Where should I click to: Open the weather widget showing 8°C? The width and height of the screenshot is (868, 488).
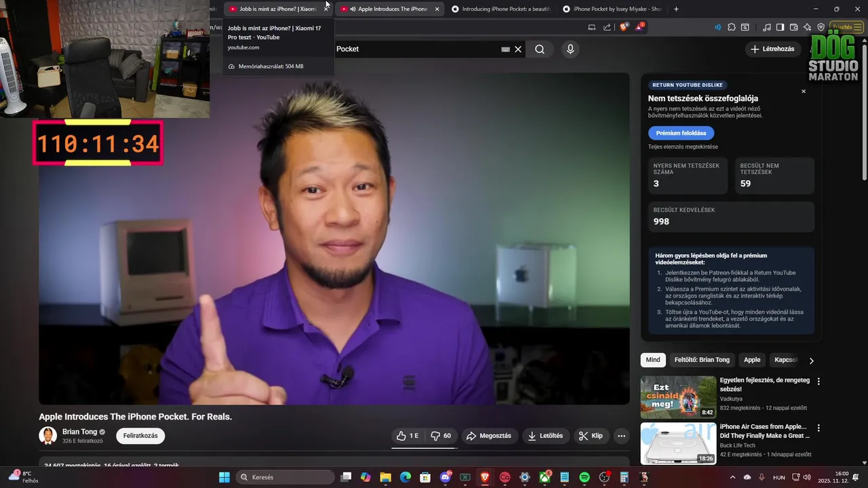23,477
